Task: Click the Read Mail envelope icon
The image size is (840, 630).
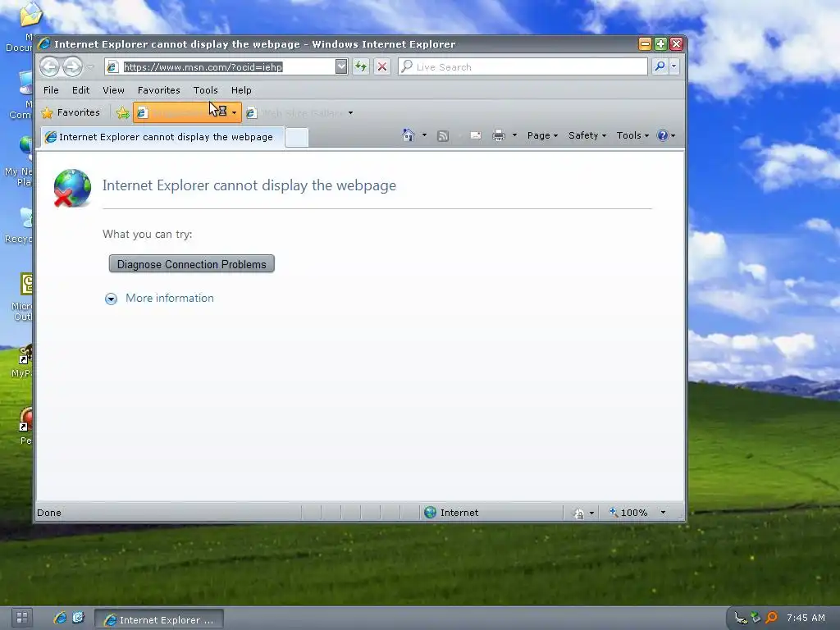Action: click(475, 136)
